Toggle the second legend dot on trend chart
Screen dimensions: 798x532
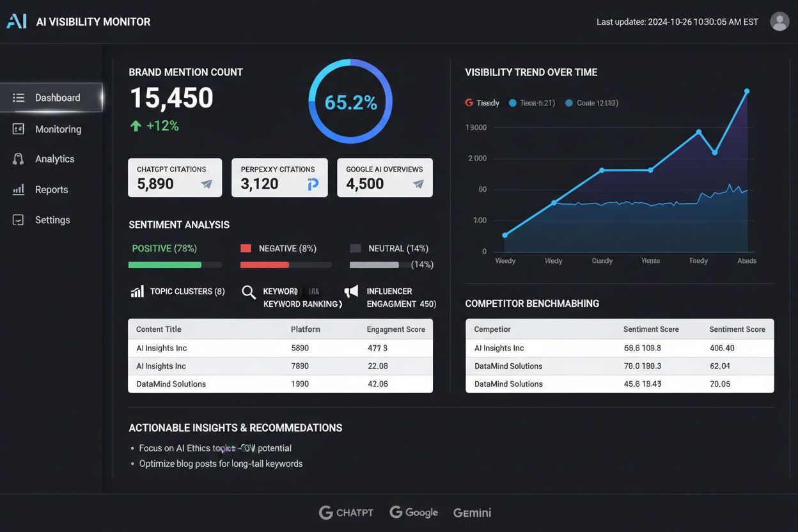tap(512, 102)
